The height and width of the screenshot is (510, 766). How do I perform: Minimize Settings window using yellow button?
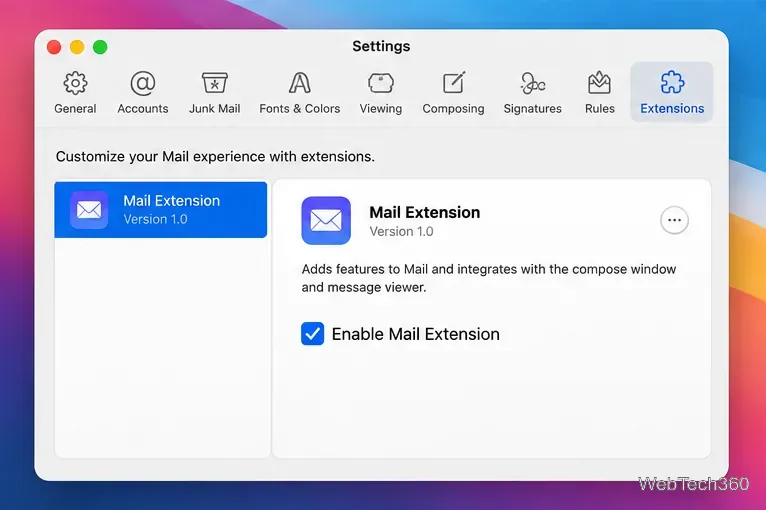[x=77, y=47]
